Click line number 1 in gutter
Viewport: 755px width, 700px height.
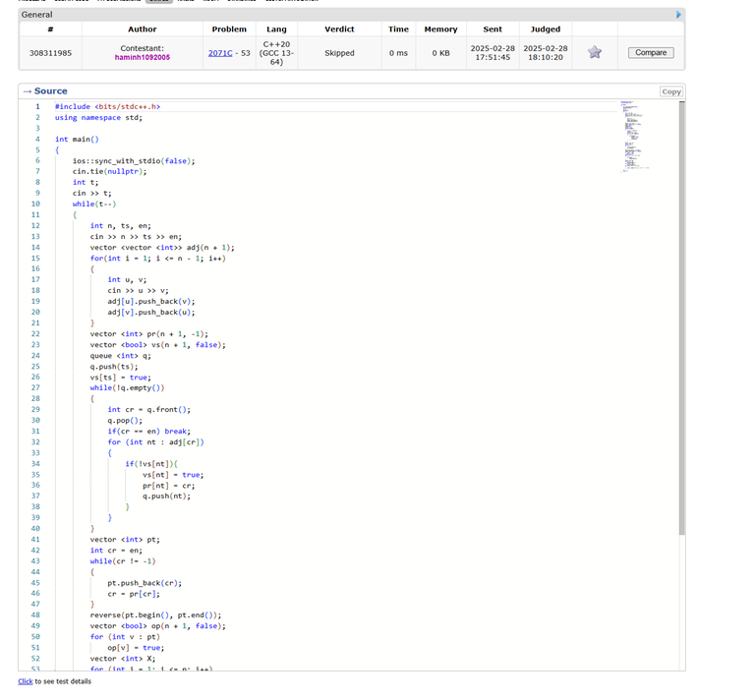(x=37, y=106)
